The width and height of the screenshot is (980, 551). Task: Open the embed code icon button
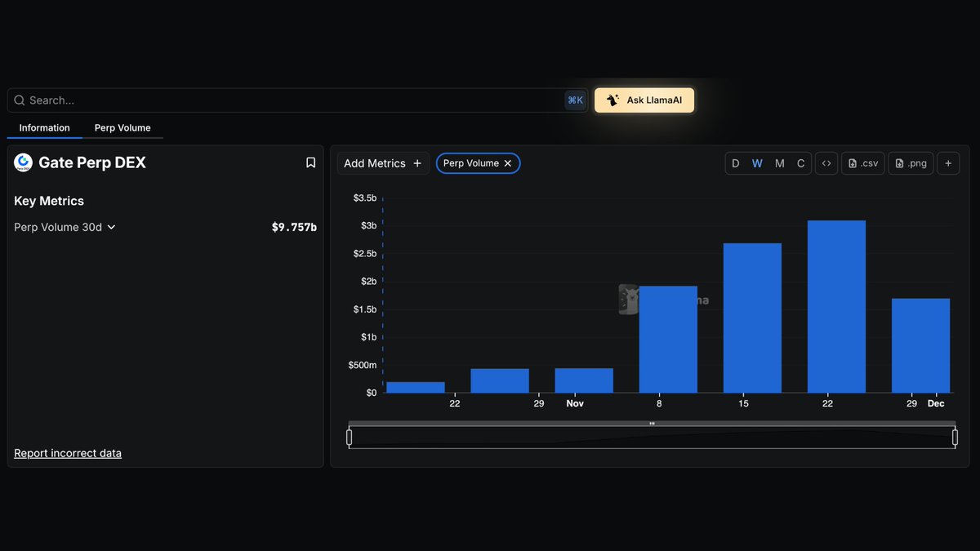826,163
